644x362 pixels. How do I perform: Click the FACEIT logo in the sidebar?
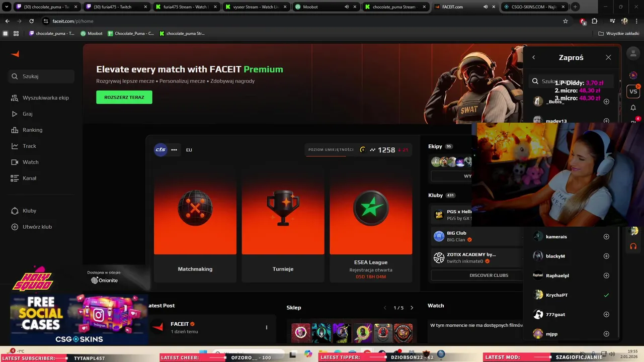[15, 54]
